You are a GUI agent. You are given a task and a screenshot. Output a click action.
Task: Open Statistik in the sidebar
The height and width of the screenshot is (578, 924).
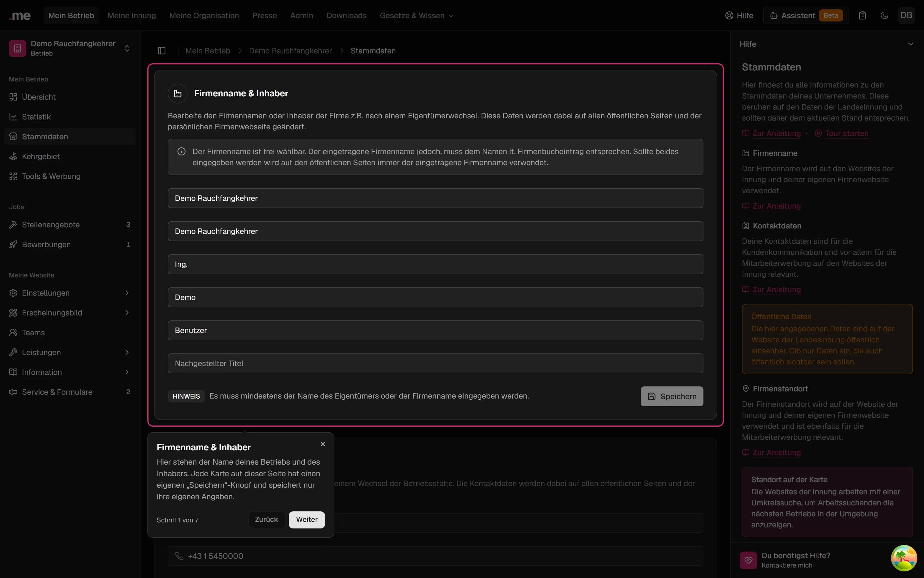click(x=70, y=117)
